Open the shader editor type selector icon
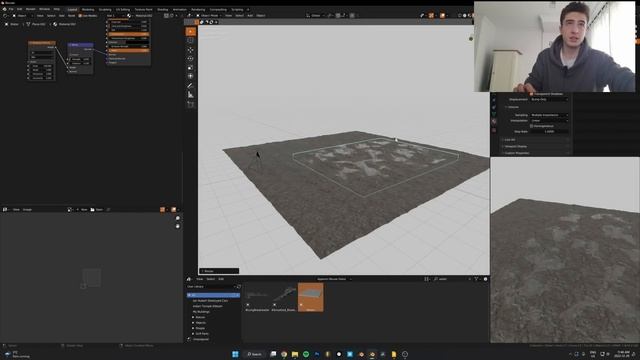 pyautogui.click(x=5, y=16)
